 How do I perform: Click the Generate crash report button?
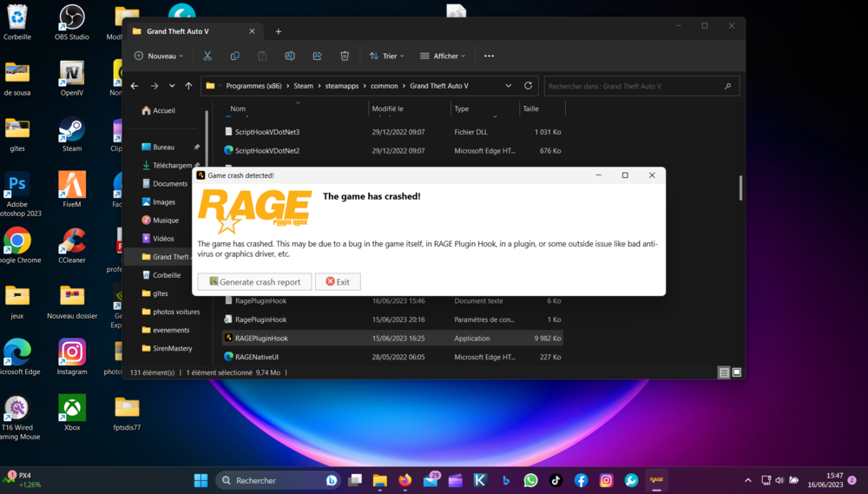click(x=254, y=282)
